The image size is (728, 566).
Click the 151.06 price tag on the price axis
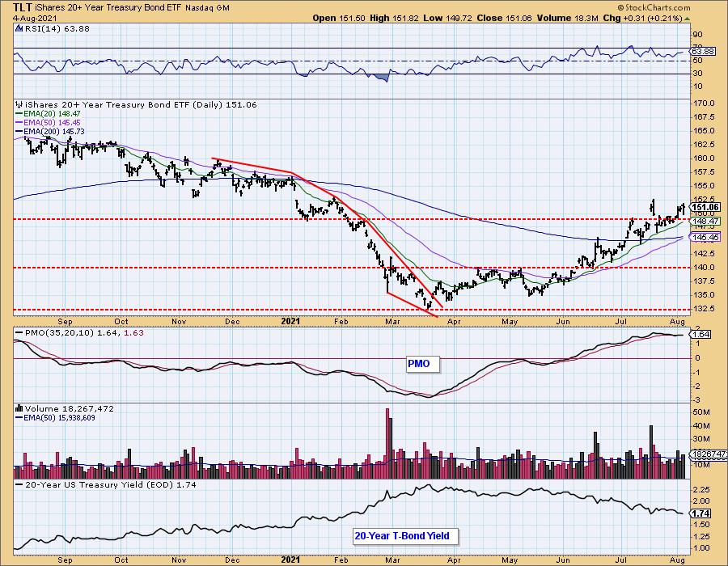[x=705, y=207]
